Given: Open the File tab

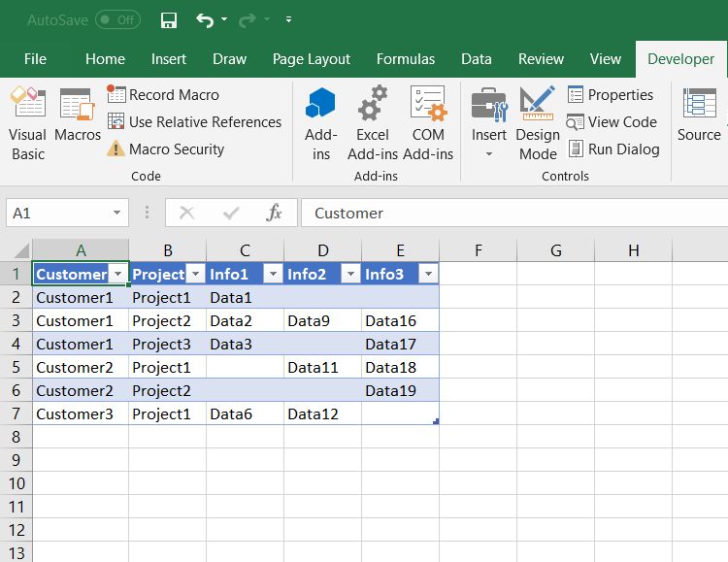Looking at the screenshot, I should (x=35, y=59).
